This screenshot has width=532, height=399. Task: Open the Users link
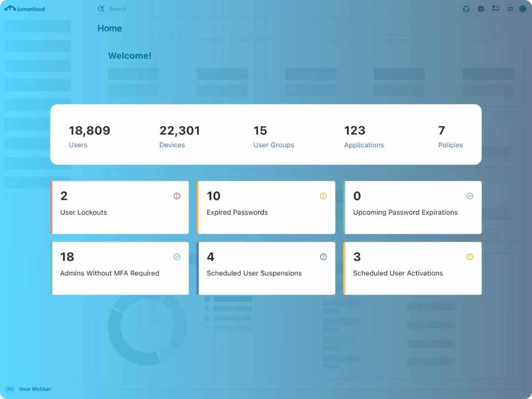[x=78, y=145]
